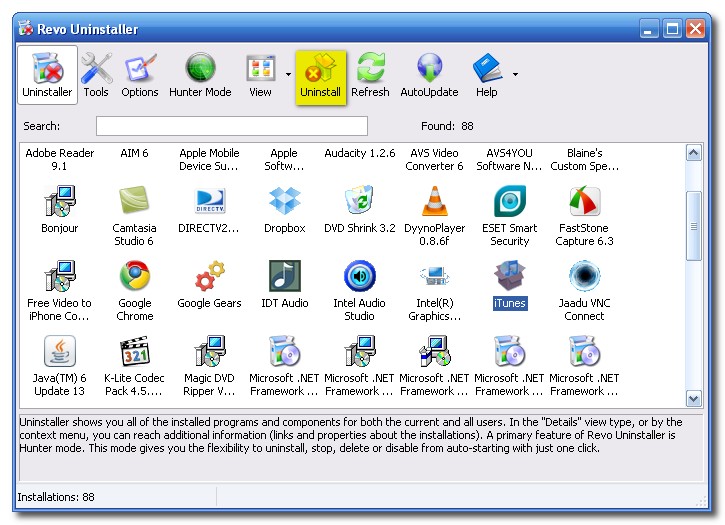Click the View toolbar button
This screenshot has height=525, width=725.
[x=260, y=75]
